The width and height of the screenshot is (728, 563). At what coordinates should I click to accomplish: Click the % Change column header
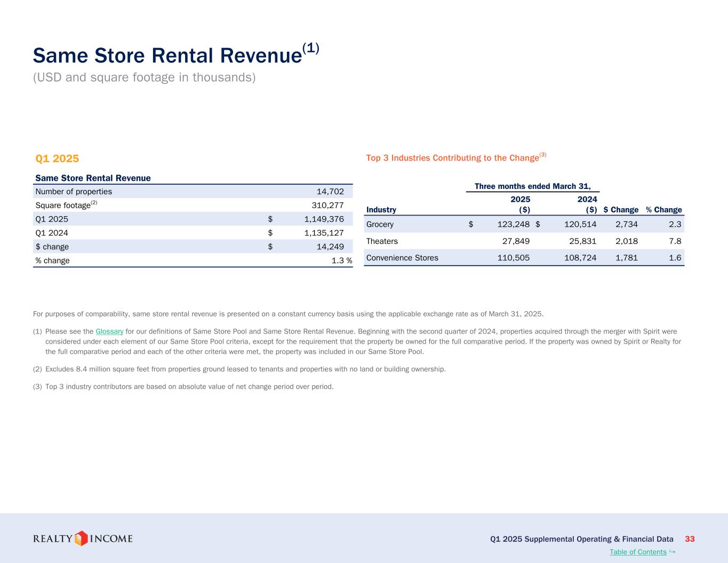pos(663,210)
